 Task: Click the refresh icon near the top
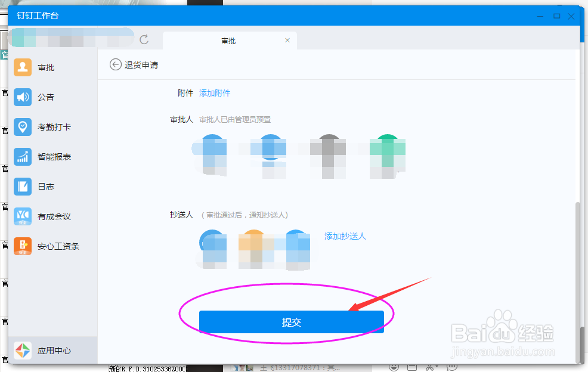click(x=144, y=40)
